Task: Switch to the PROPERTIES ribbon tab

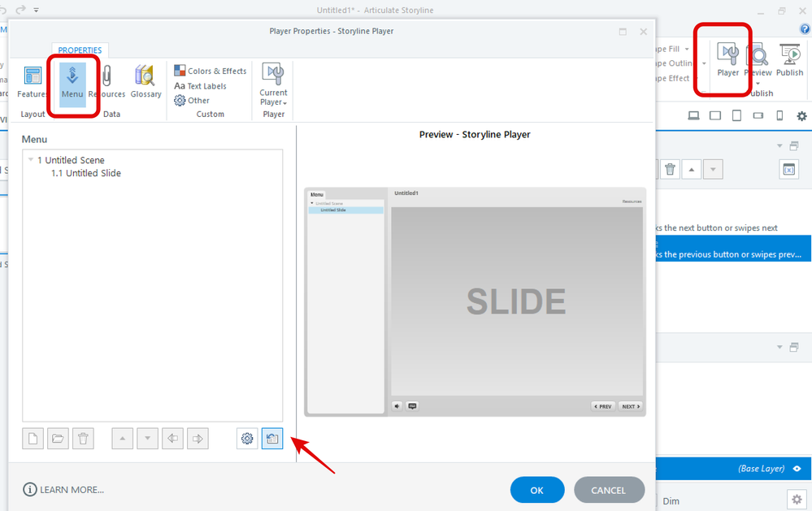Action: (80, 50)
